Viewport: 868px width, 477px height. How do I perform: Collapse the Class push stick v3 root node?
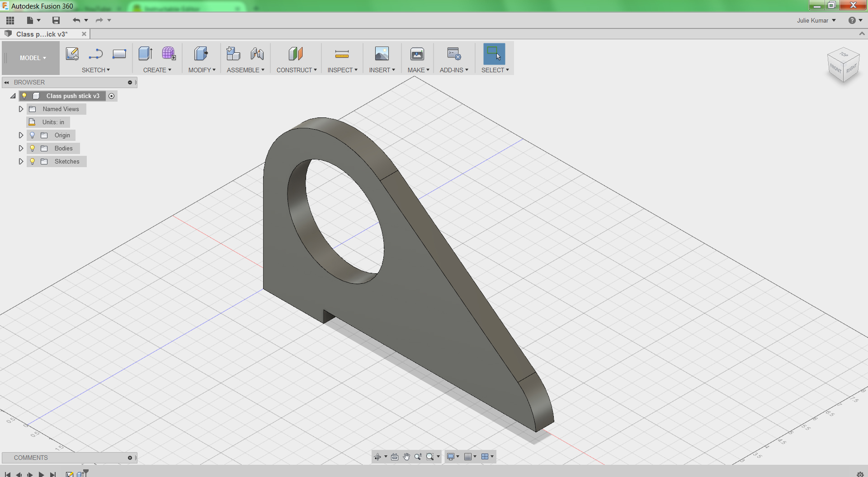coord(13,96)
